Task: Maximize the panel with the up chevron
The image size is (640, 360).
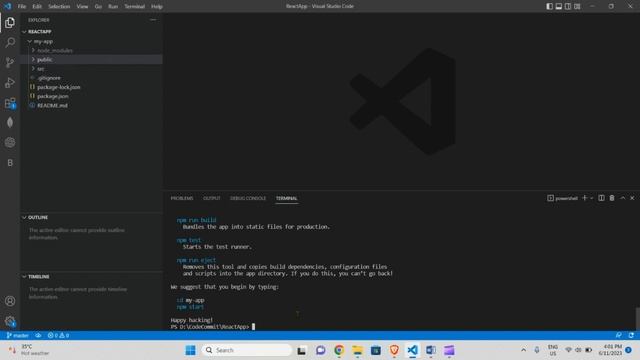Action: 622,198
